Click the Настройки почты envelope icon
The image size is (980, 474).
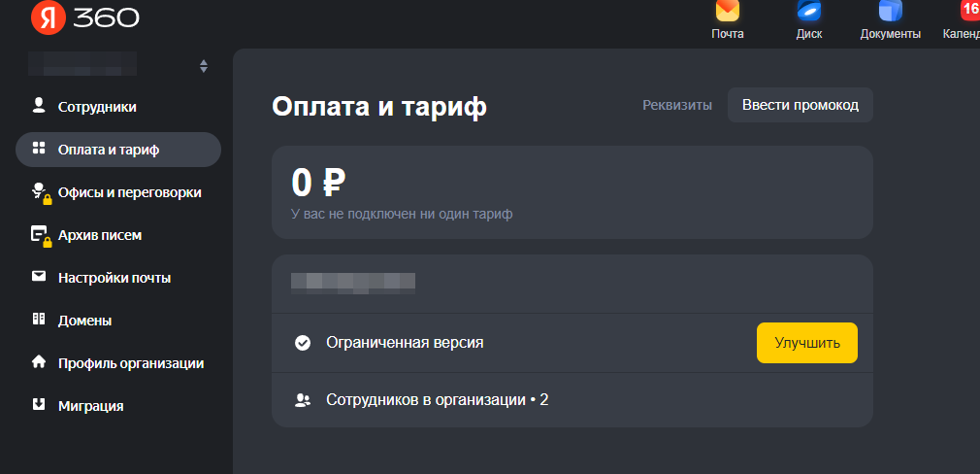(39, 276)
